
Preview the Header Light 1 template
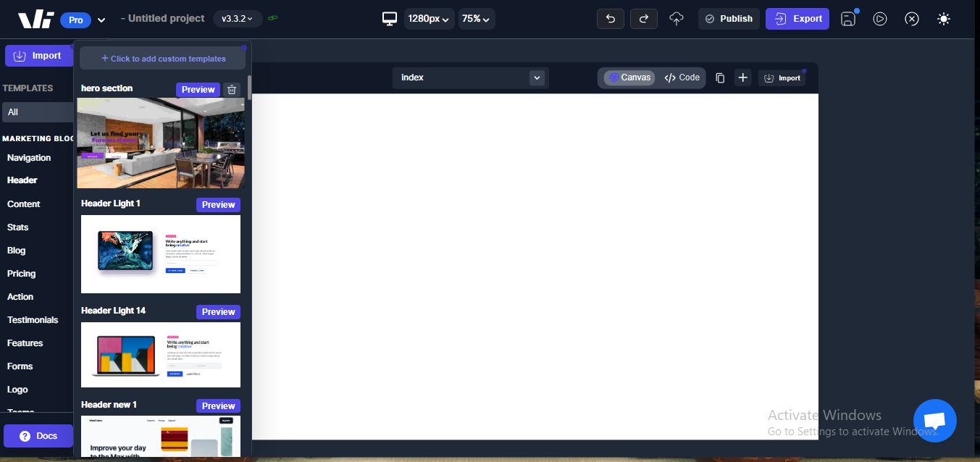[x=218, y=205]
